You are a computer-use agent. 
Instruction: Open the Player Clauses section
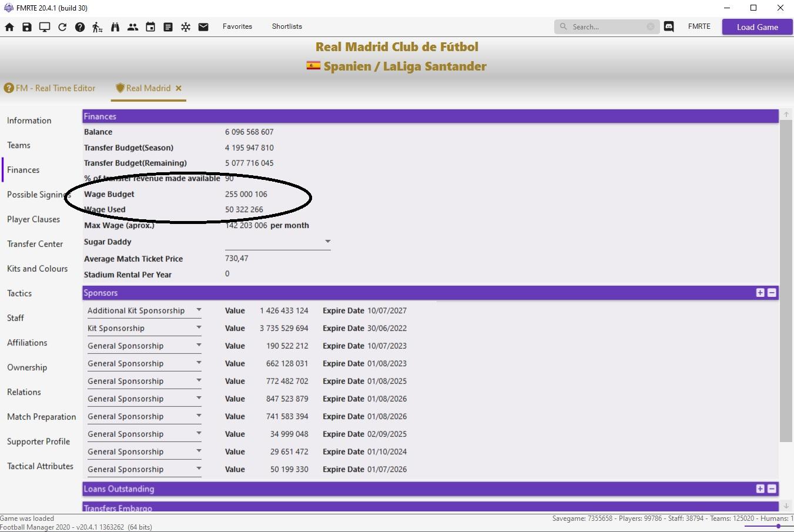pos(33,219)
